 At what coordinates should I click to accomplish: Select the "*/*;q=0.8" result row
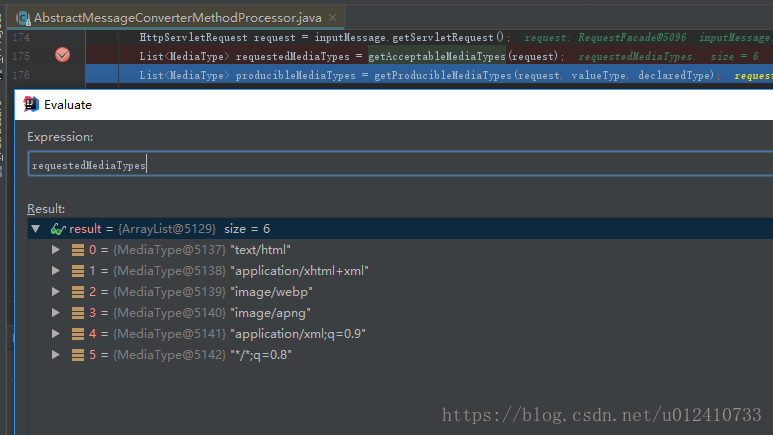coord(261,355)
